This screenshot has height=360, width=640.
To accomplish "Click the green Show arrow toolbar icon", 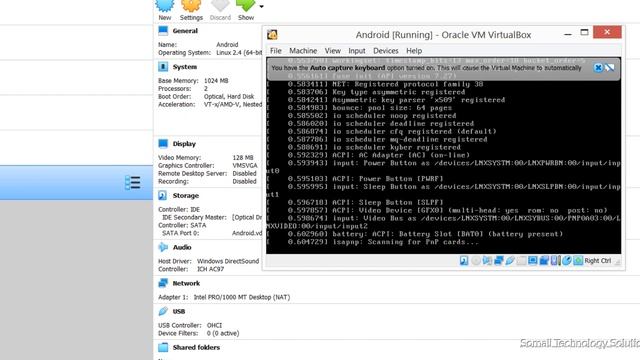I will pos(246,5).
